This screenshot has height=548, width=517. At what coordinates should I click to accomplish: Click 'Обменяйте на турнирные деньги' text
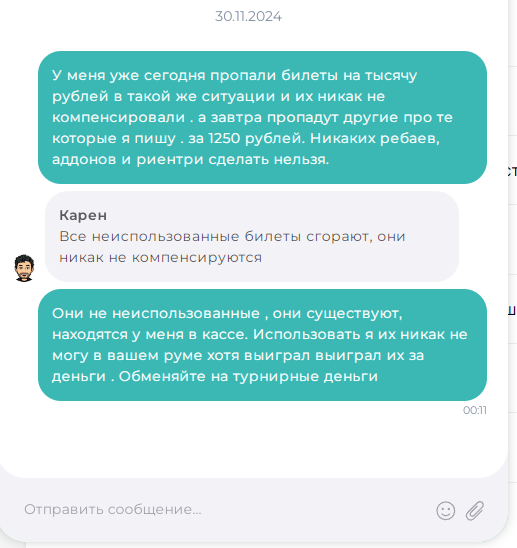click(x=248, y=376)
